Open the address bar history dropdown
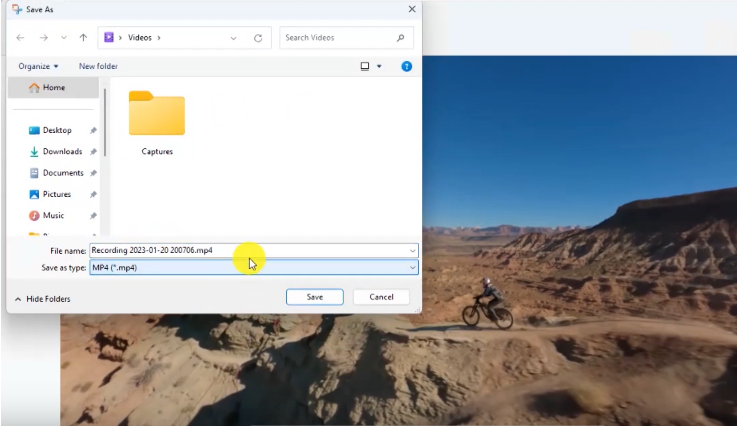 (233, 38)
